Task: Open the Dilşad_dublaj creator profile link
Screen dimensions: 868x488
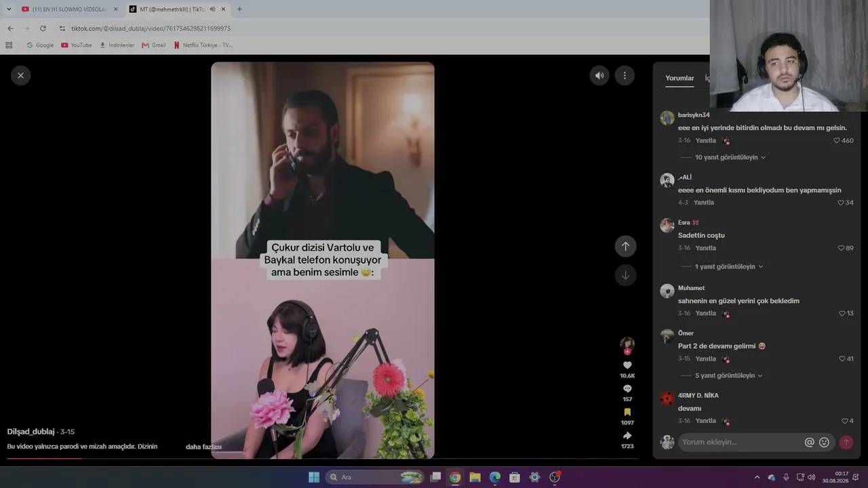Action: 31,432
